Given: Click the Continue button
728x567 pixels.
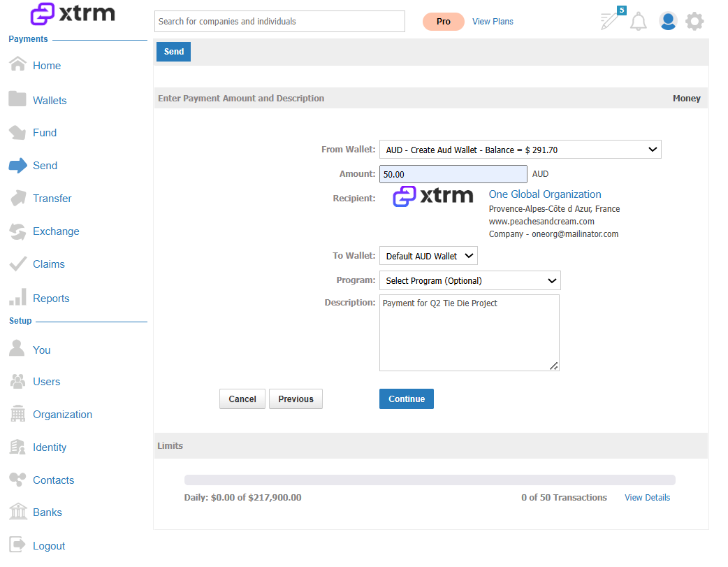Looking at the screenshot, I should point(406,399).
